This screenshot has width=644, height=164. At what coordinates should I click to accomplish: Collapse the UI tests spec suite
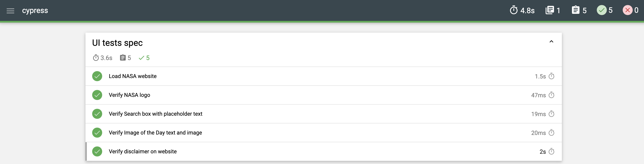(x=551, y=42)
